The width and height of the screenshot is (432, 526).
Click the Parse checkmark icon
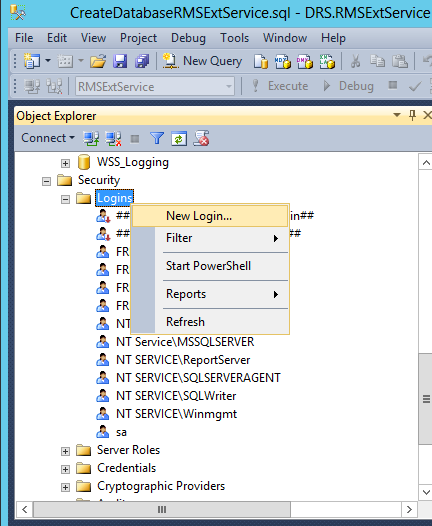click(x=415, y=87)
